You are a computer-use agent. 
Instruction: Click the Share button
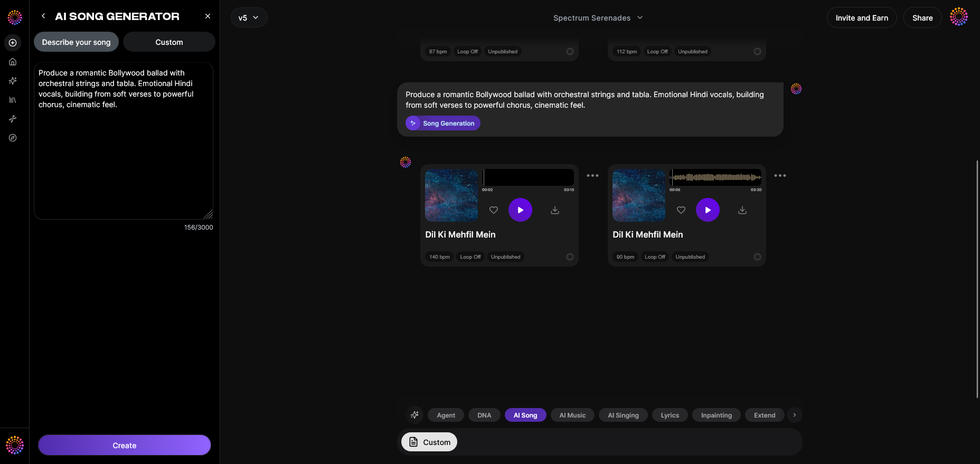point(922,17)
